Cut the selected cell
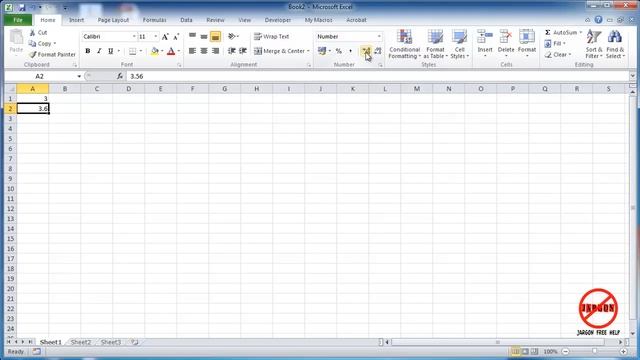 [38, 33]
